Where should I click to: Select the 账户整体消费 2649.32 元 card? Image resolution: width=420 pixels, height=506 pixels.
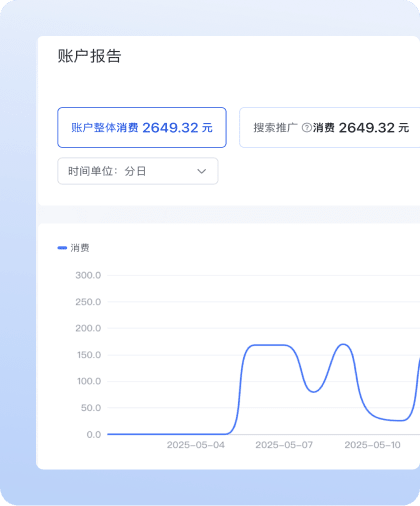pyautogui.click(x=142, y=127)
